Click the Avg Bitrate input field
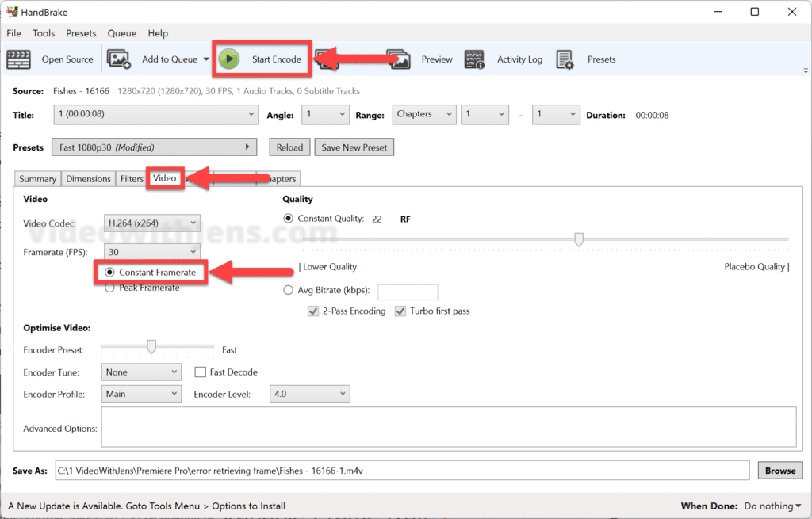Screen dimensions: 812x519 [408, 292]
